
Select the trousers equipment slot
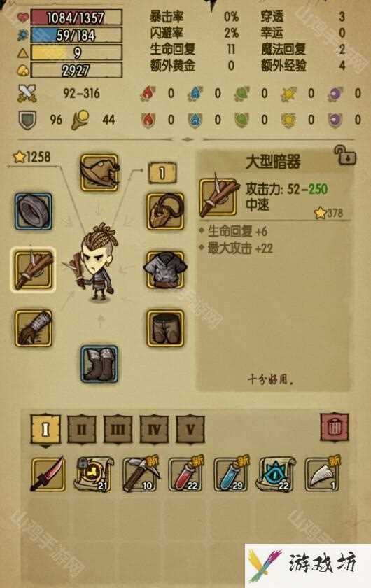[165, 328]
